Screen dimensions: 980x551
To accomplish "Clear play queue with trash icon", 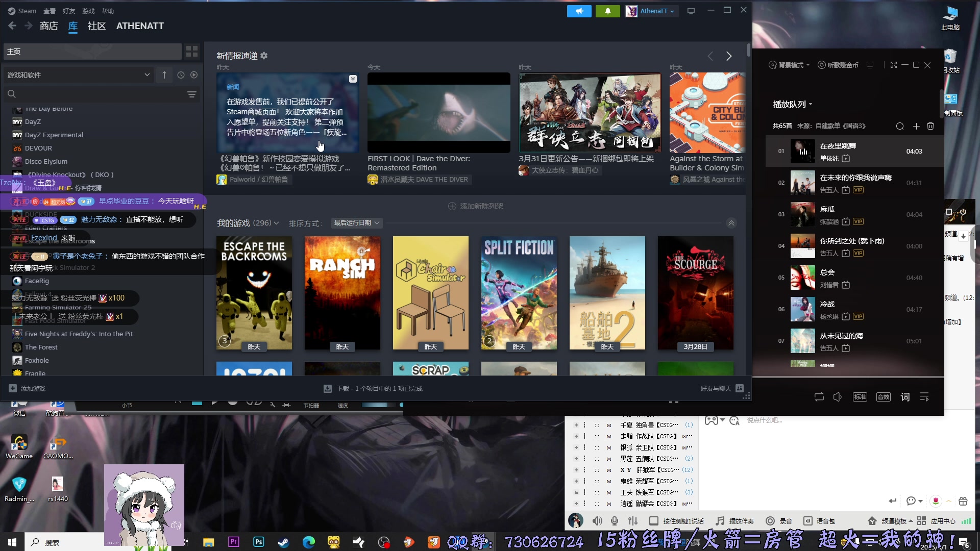I will pyautogui.click(x=930, y=126).
